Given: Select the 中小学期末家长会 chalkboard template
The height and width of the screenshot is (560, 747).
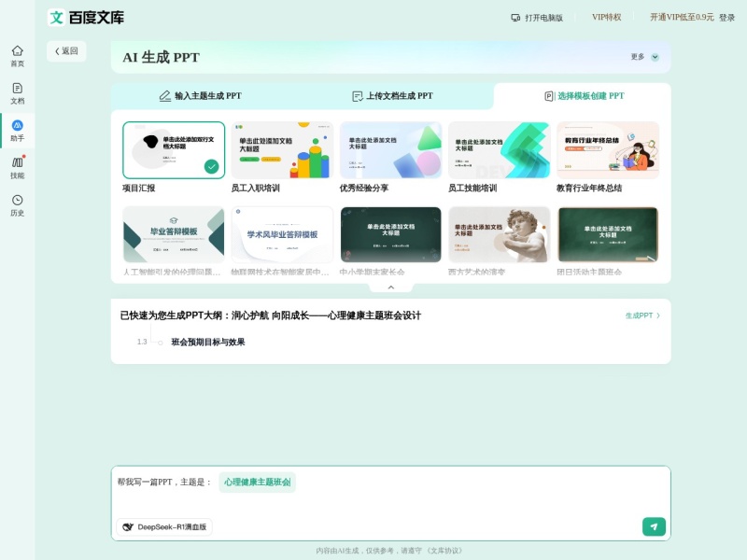Looking at the screenshot, I should point(390,234).
